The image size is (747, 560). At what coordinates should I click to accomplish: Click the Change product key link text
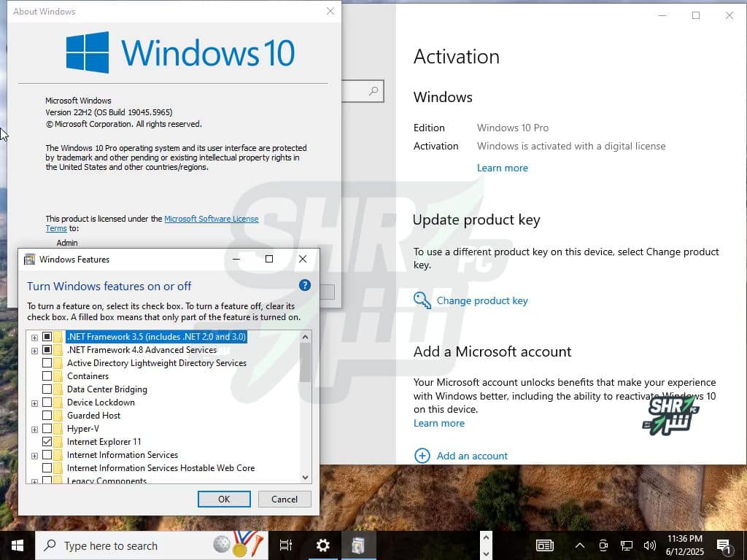pyautogui.click(x=482, y=300)
